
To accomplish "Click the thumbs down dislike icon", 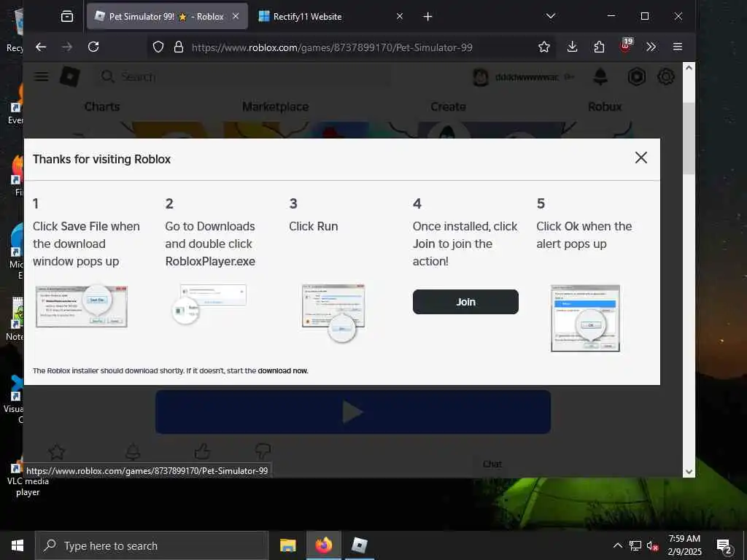I will [263, 451].
